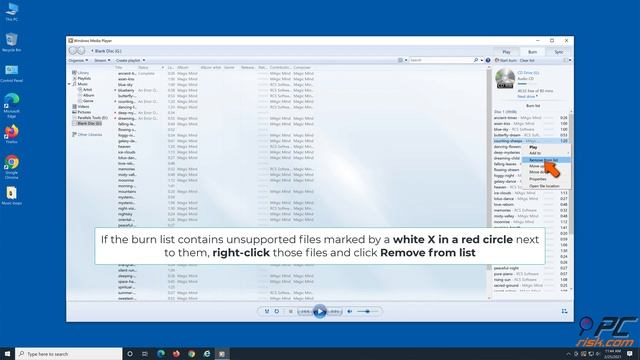Select Remove from list in context menu
Viewport: 640px width, 360px height.
point(546,160)
